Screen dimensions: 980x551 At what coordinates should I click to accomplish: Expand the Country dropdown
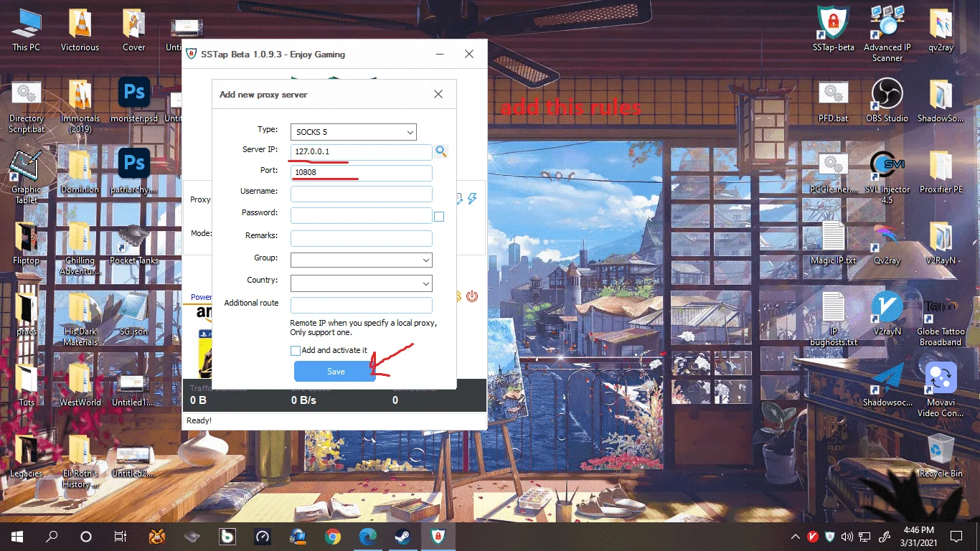(x=362, y=283)
